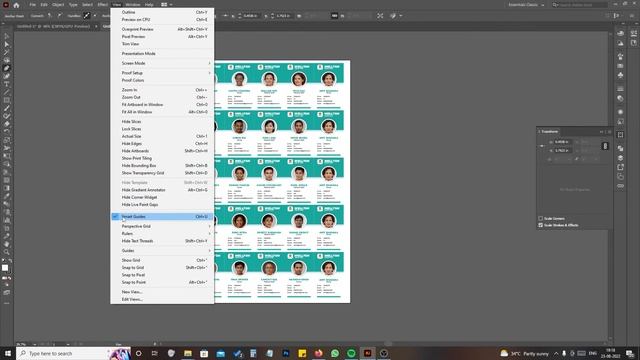Click the Transform panel tab
Image resolution: width=640 pixels, height=360 pixels.
point(550,131)
